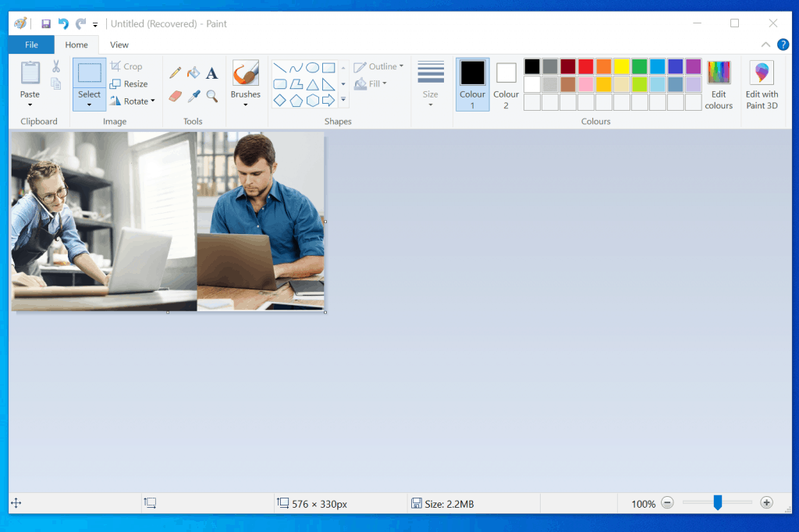Click the Save icon in quick access toolbar
799x532 pixels.
click(x=46, y=23)
